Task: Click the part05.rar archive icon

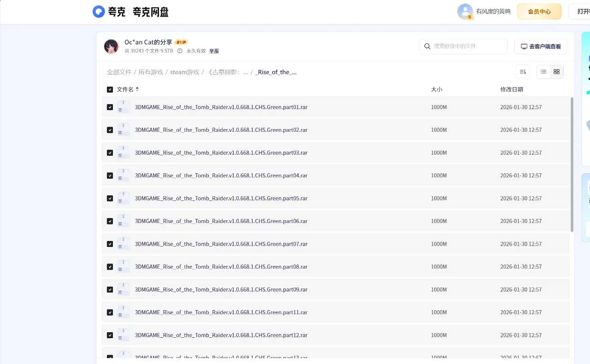Action: [123, 199]
